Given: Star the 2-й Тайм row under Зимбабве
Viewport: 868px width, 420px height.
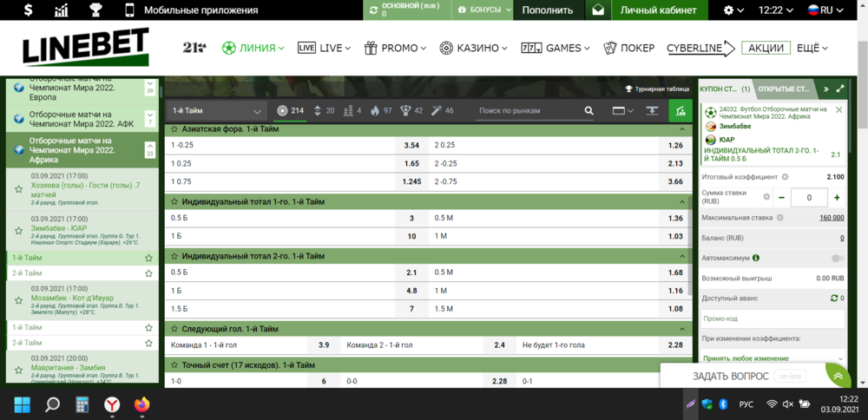Looking at the screenshot, I should click(148, 272).
